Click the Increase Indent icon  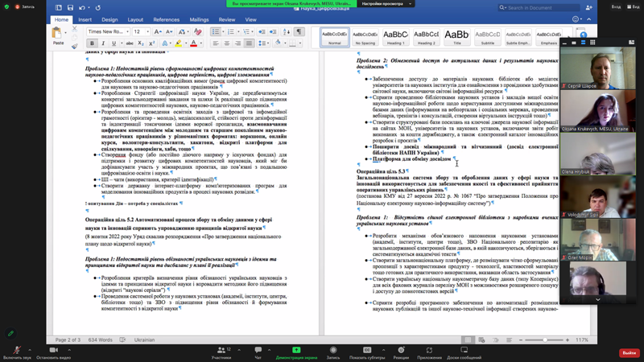point(273,31)
